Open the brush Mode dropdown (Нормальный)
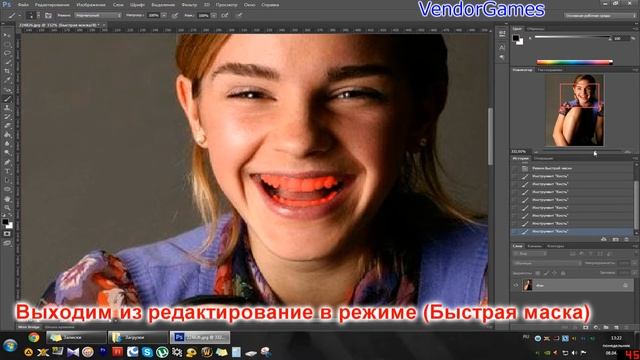Viewport: 640px width, 360px height. click(x=98, y=16)
